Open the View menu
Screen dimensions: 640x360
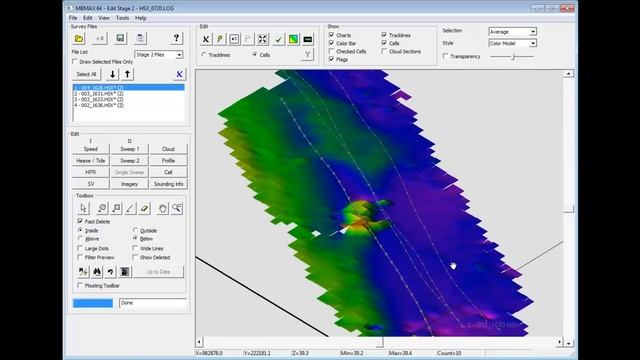(104, 18)
